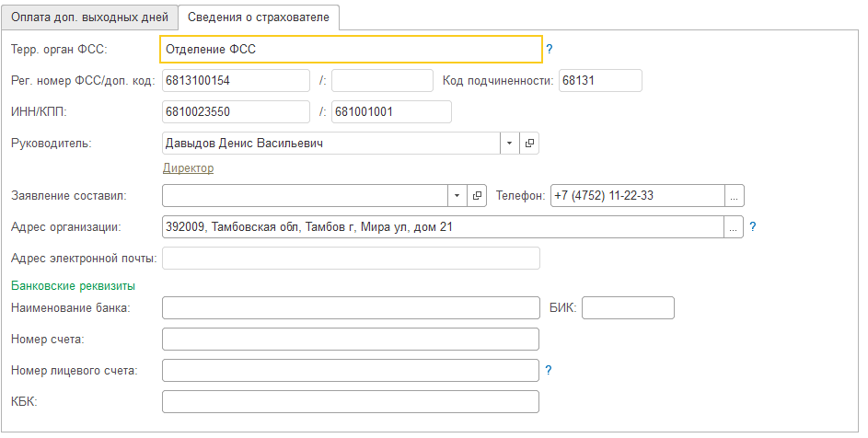Viewport: 868px width, 438px height.
Task: Click the Наименование банка field
Action: (350, 307)
